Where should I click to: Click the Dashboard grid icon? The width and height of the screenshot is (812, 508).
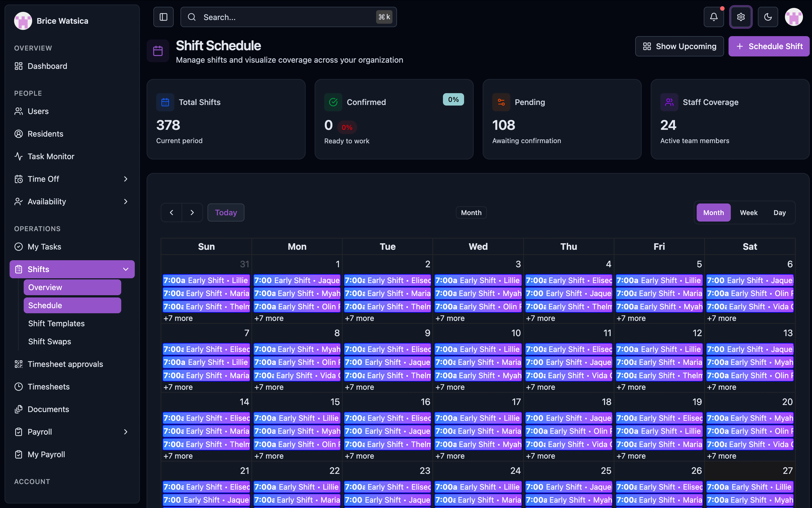(18, 66)
